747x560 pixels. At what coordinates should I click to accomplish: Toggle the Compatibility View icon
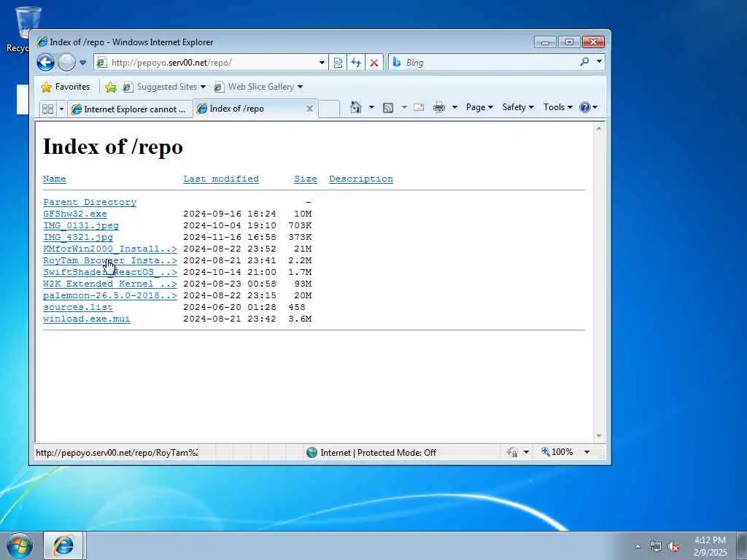tap(338, 63)
